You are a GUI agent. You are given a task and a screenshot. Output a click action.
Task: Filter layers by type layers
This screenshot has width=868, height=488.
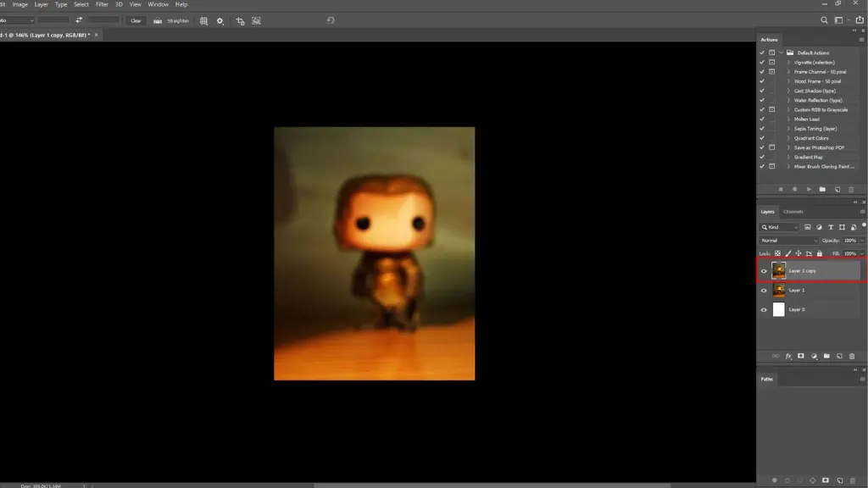tap(831, 227)
